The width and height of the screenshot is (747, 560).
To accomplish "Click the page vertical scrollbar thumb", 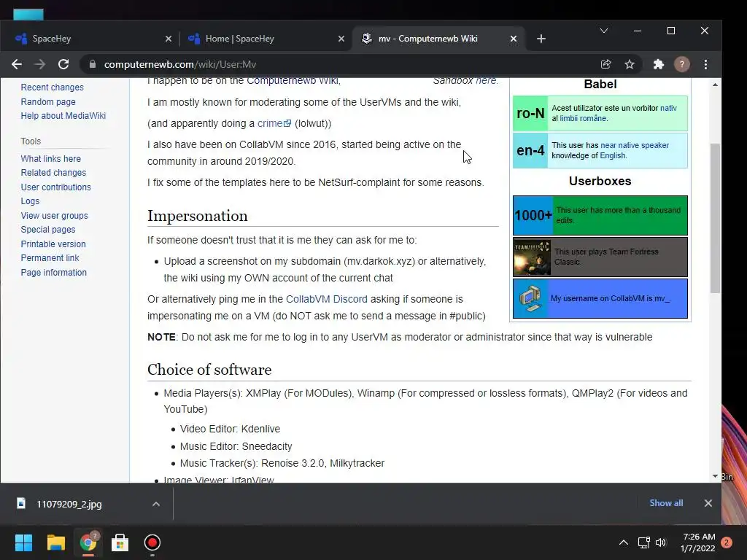I will (715, 217).
